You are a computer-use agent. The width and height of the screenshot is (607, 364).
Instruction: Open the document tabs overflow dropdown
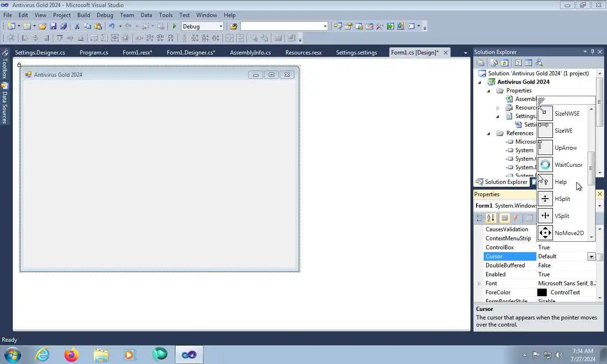[x=465, y=53]
